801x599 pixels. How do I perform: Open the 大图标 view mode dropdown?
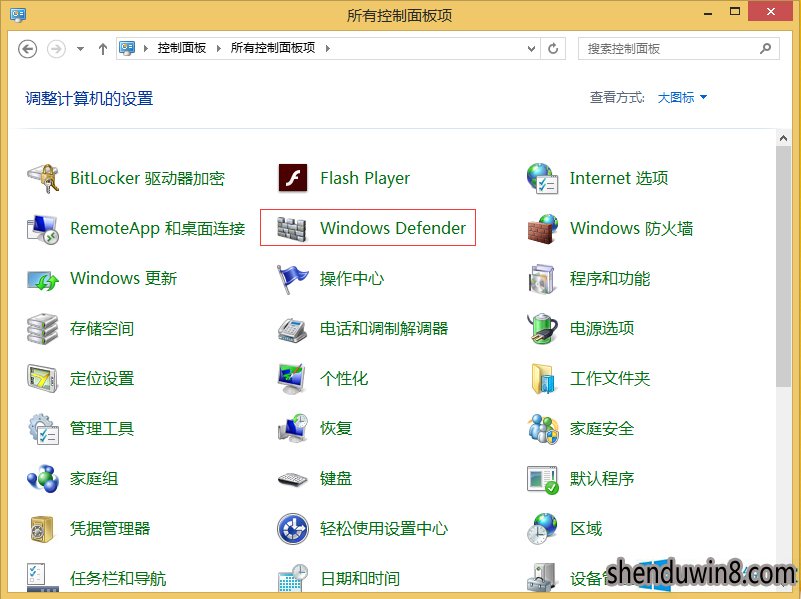click(682, 97)
